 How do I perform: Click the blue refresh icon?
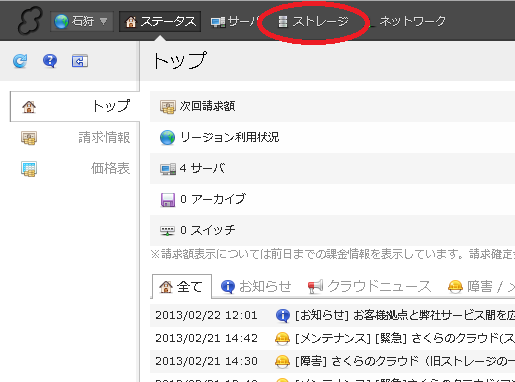20,61
